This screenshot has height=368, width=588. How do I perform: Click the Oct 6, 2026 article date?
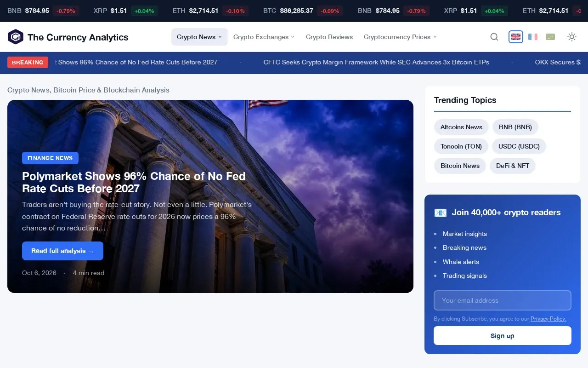(x=39, y=273)
